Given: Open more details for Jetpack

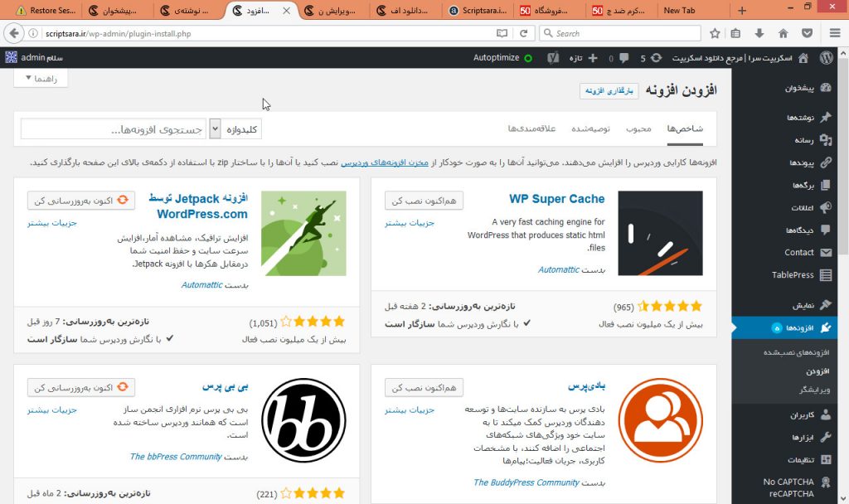Looking at the screenshot, I should coord(52,223).
